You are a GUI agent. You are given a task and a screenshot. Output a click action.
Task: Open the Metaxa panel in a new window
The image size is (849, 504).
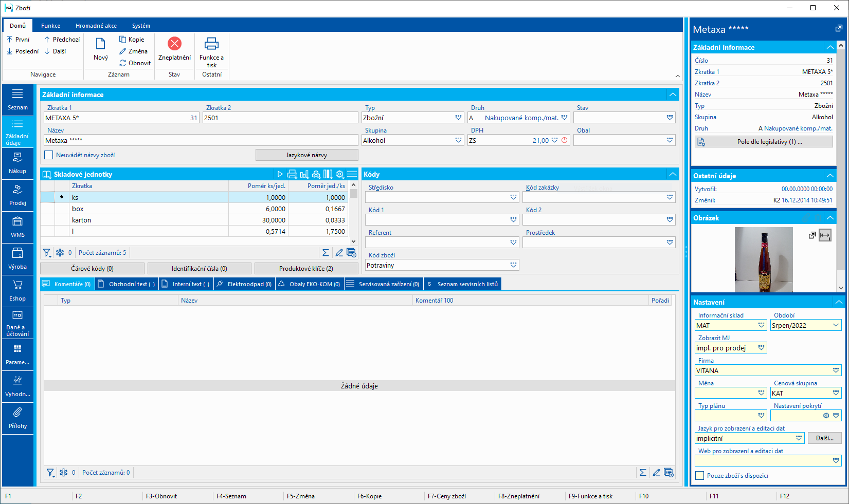(839, 29)
